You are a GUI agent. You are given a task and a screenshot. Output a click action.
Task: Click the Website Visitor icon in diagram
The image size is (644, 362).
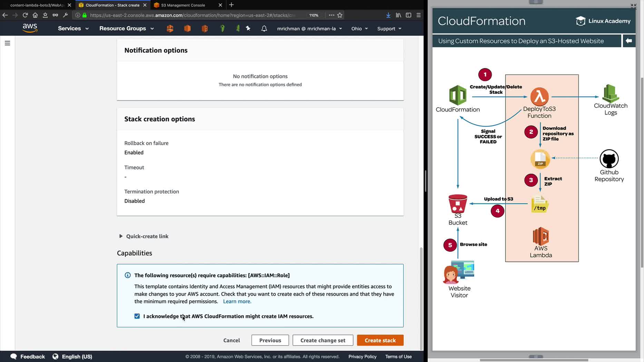tap(459, 272)
